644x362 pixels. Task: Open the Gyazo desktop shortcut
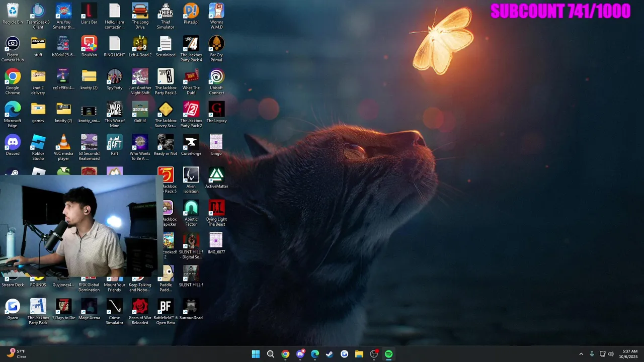click(x=13, y=309)
